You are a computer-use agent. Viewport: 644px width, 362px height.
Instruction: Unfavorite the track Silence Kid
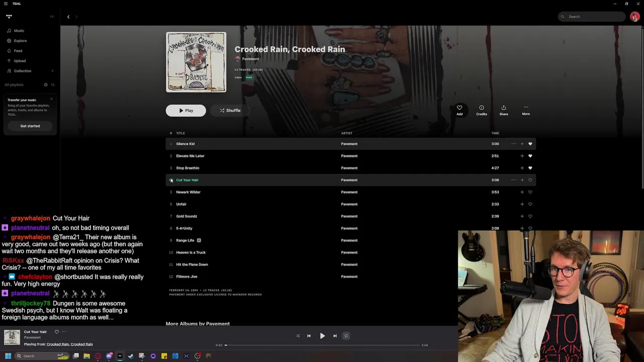point(530,144)
